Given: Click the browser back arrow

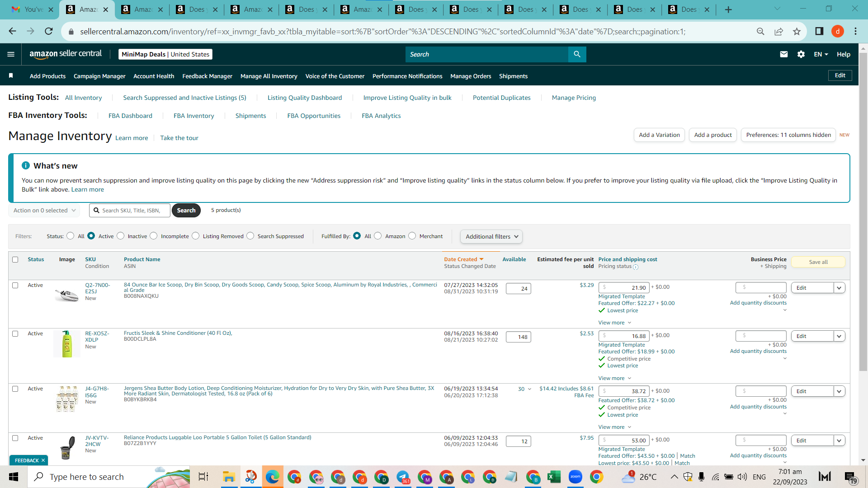Looking at the screenshot, I should pyautogui.click(x=12, y=31).
